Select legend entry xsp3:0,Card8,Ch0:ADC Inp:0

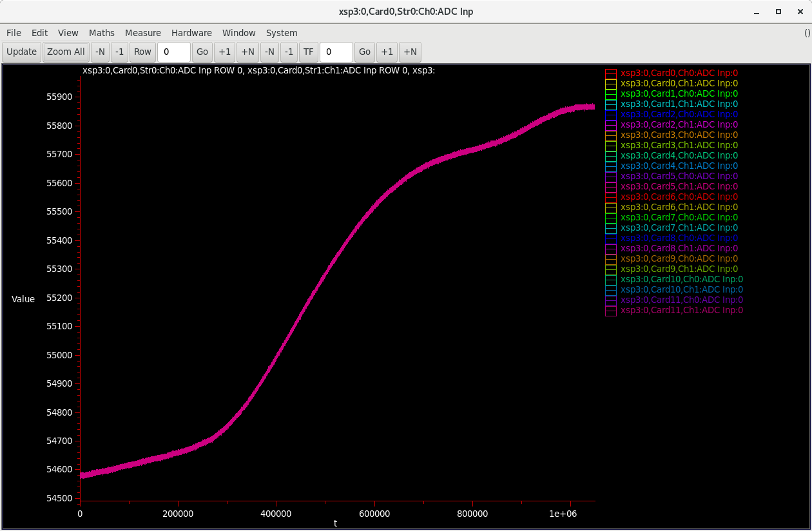tap(679, 238)
